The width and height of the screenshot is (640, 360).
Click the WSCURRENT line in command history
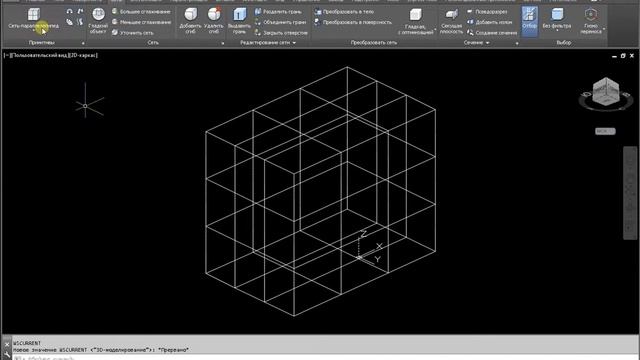click(x=27, y=343)
